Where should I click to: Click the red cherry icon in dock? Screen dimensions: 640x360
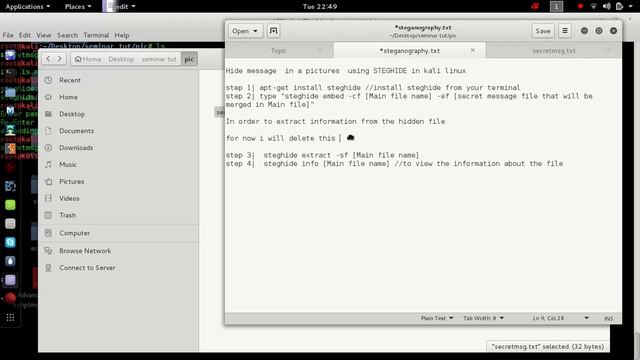10,298
